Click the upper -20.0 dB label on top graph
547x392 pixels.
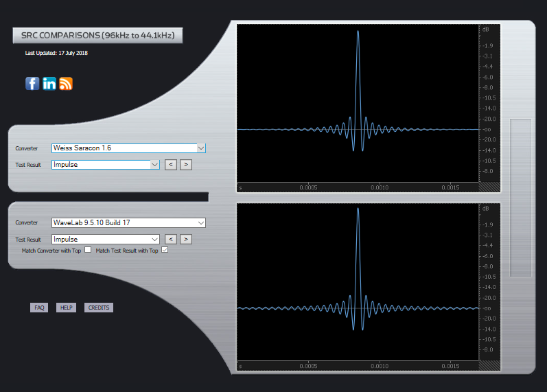click(x=489, y=119)
